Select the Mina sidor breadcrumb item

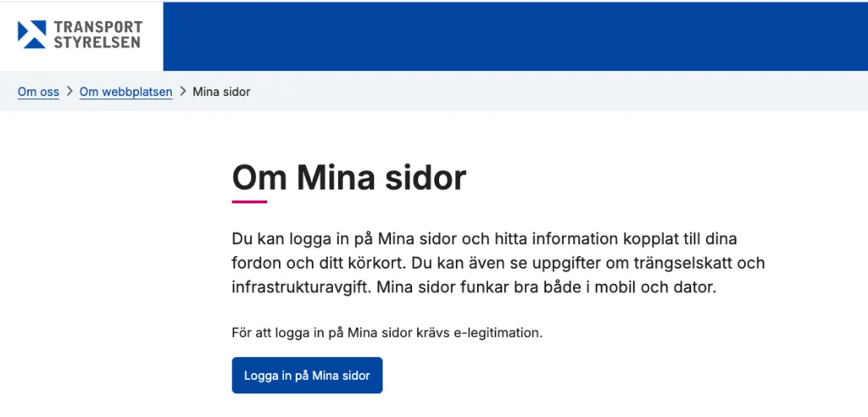(x=221, y=92)
